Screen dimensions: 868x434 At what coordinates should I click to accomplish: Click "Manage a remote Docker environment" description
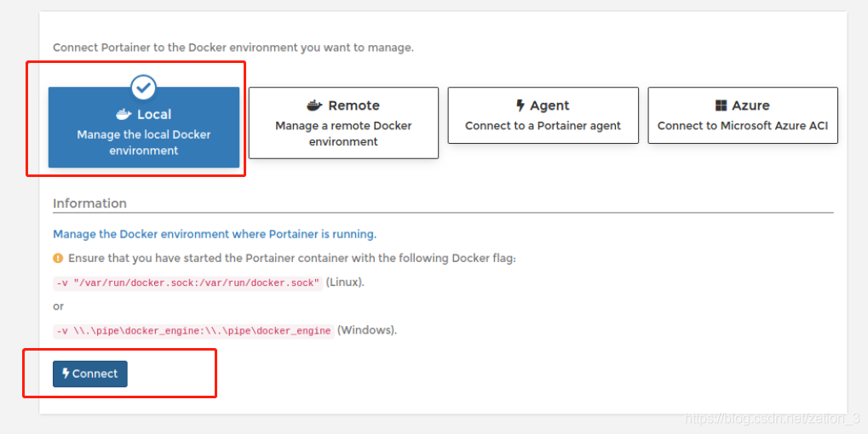tap(343, 134)
